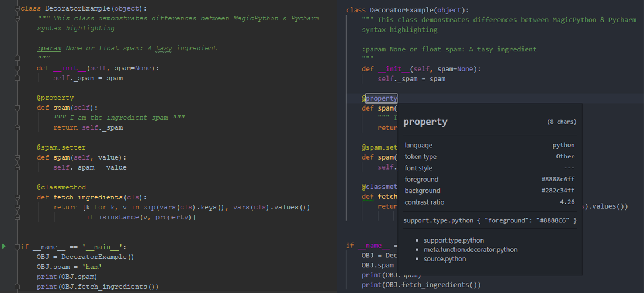The height and width of the screenshot is (293, 644).
Task: Select the foreground value '#8888c6ff'
Action: point(558,180)
